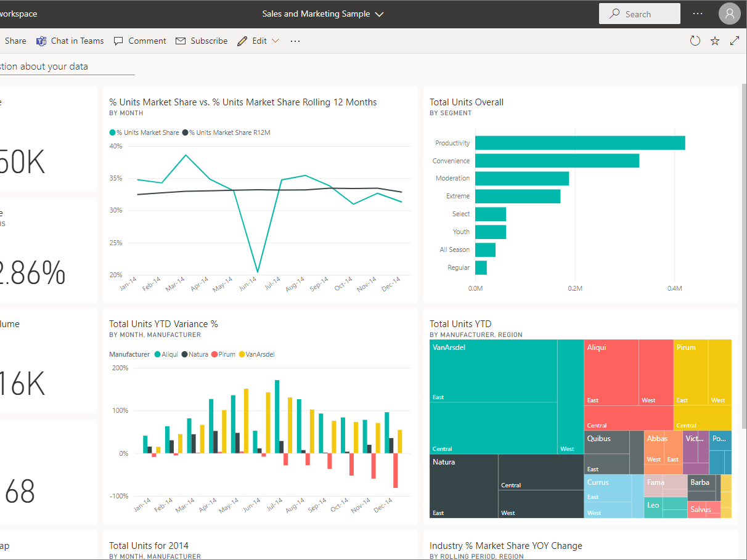747x560 pixels.
Task: Favorite the dashboard with star icon
Action: 715,41
